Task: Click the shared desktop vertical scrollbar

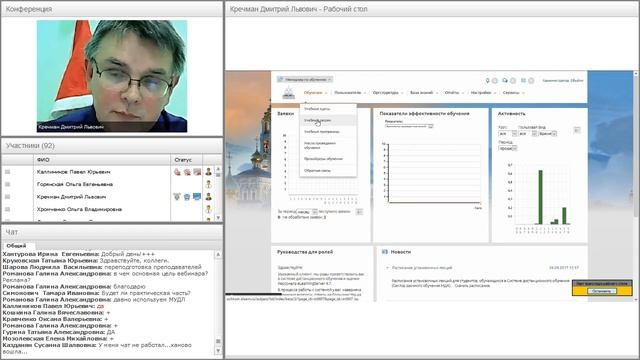Action: coord(636,186)
